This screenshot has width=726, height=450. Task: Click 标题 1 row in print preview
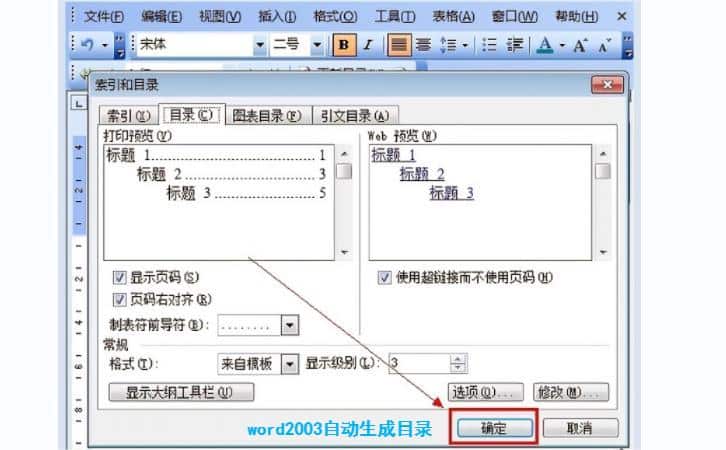pyautogui.click(x=216, y=155)
